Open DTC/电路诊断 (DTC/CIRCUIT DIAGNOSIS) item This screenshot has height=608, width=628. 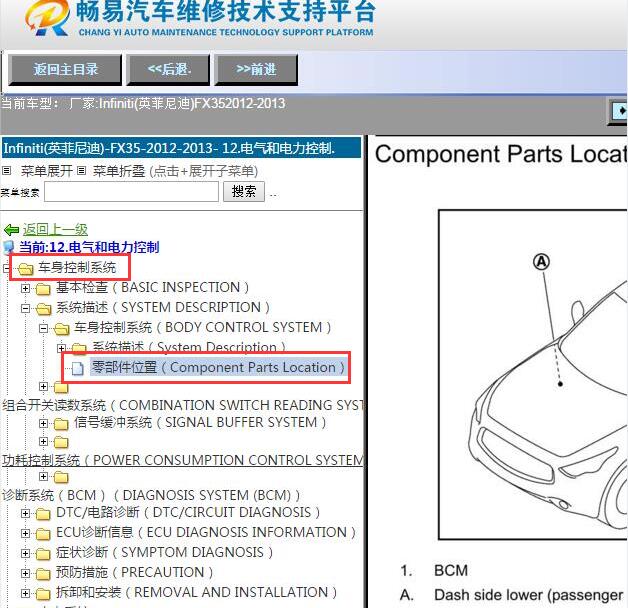click(x=188, y=512)
